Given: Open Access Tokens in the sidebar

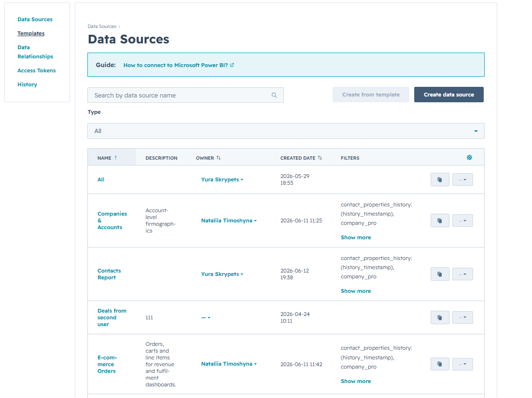Looking at the screenshot, I should (36, 70).
